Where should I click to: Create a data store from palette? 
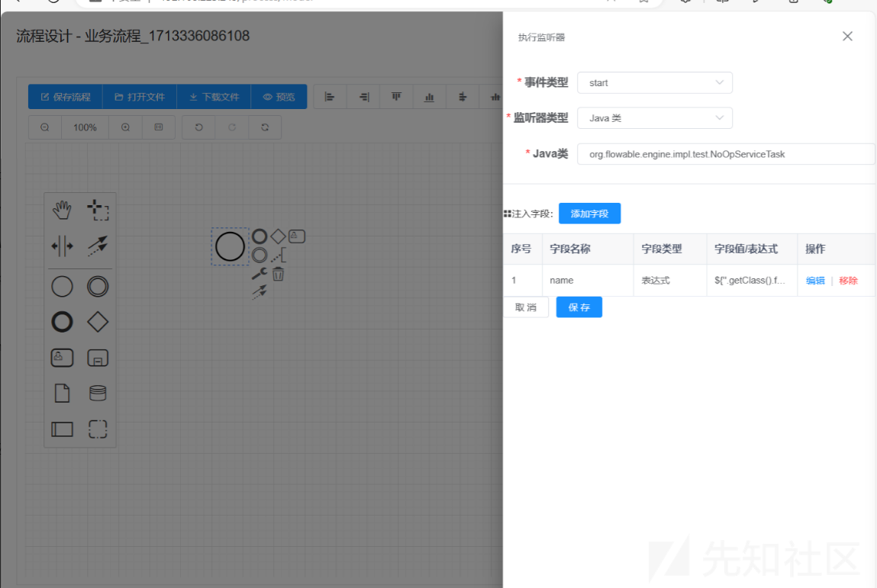[98, 394]
